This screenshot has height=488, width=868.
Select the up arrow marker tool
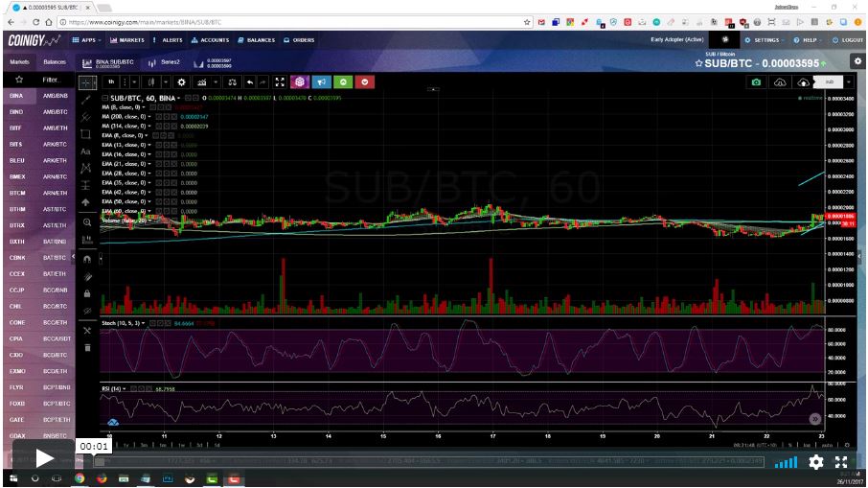tap(86, 202)
